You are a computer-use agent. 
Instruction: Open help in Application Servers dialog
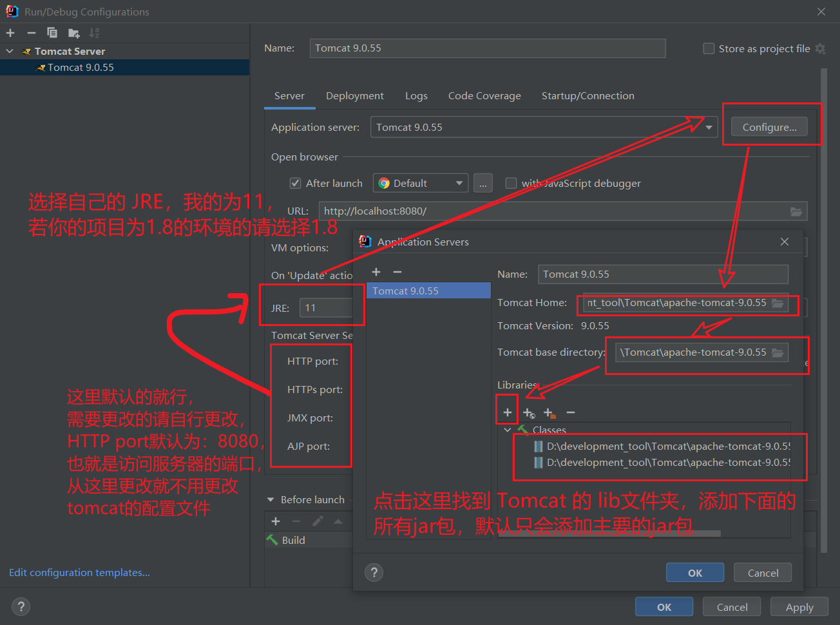(x=374, y=572)
